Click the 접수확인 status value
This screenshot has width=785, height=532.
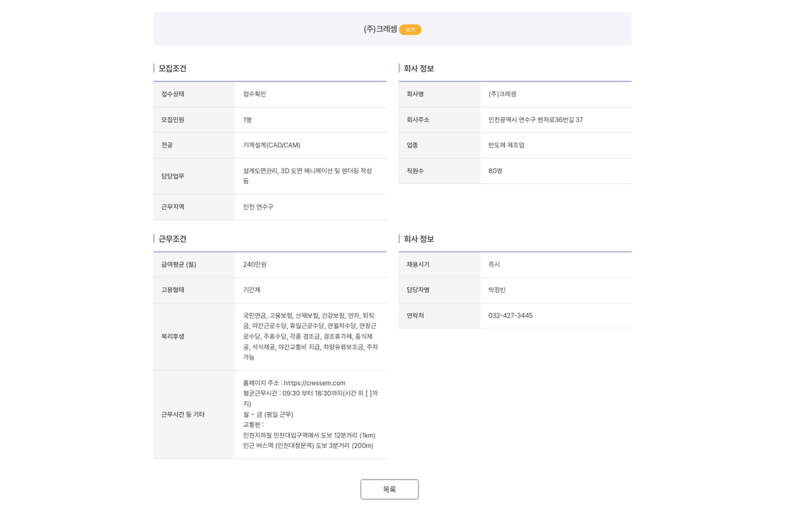click(254, 94)
